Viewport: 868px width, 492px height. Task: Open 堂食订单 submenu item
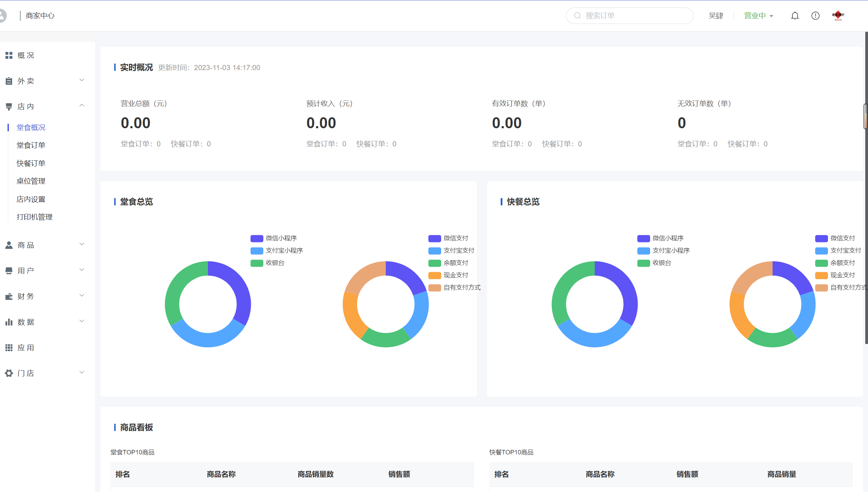31,145
